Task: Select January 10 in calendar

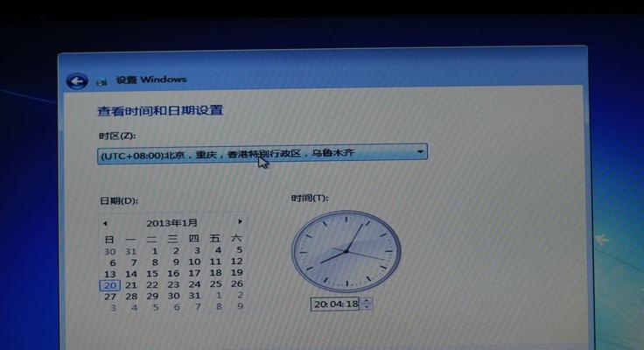Action: pos(194,262)
